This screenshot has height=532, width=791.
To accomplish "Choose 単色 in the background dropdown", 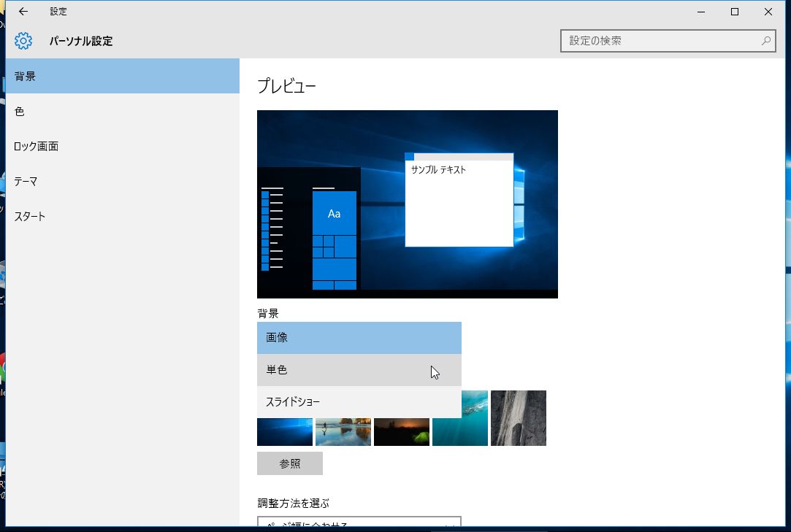I will pos(359,370).
